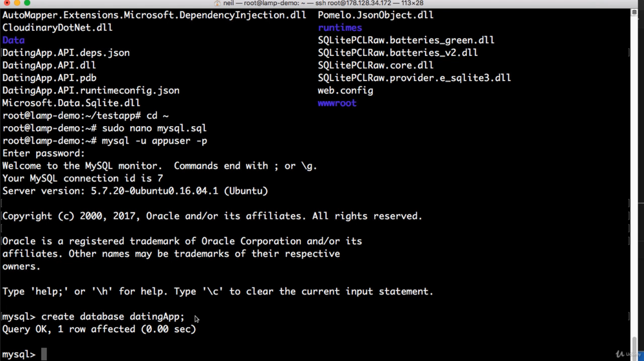Click the small marks icon above scrollbar
This screenshot has width=644, height=361.
click(634, 13)
